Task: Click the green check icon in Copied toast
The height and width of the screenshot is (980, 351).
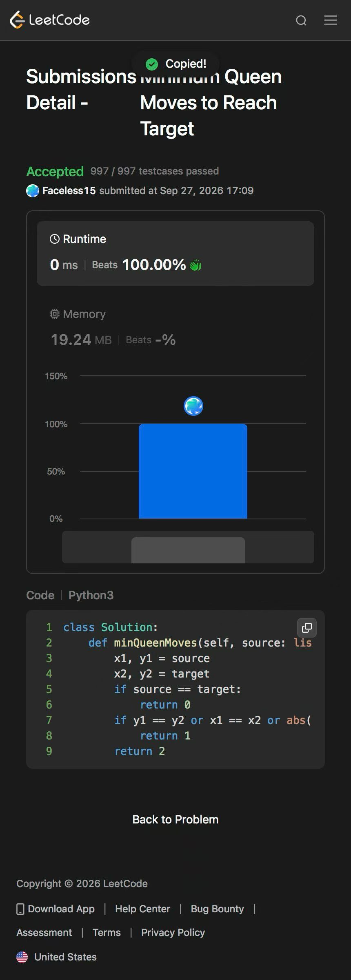Action: (x=152, y=64)
